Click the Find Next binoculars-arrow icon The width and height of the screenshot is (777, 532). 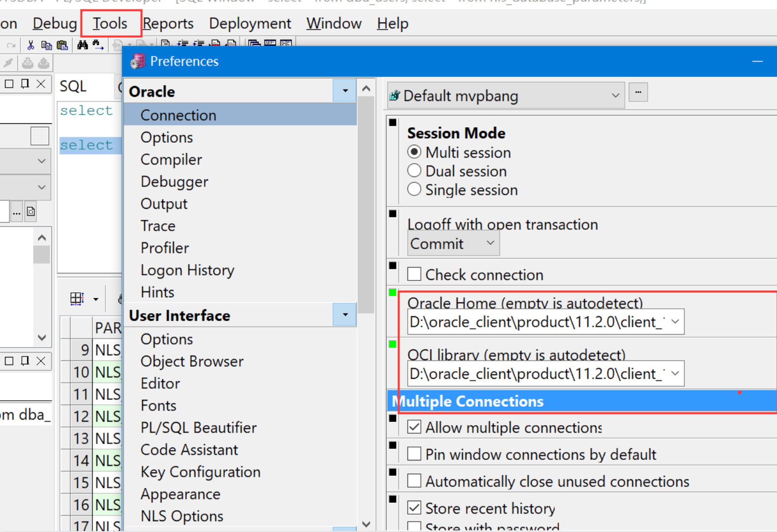pyautogui.click(x=98, y=45)
